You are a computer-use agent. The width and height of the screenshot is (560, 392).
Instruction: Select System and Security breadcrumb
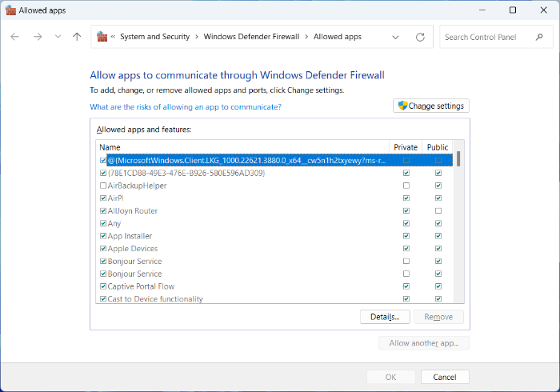(x=155, y=37)
